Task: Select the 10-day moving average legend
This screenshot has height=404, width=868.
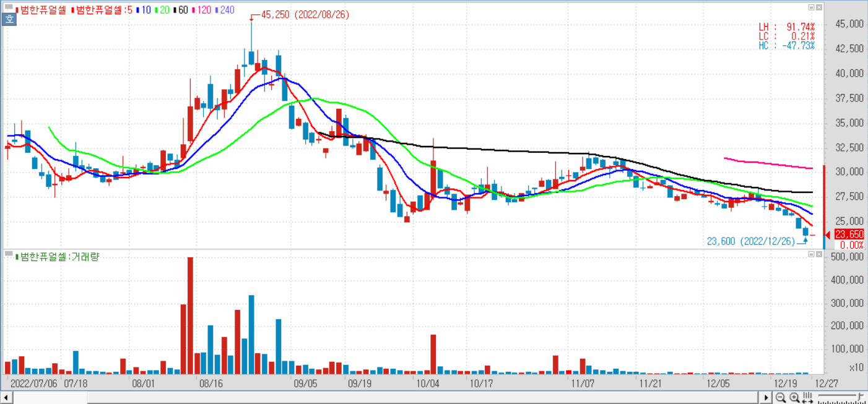Action: pyautogui.click(x=143, y=11)
